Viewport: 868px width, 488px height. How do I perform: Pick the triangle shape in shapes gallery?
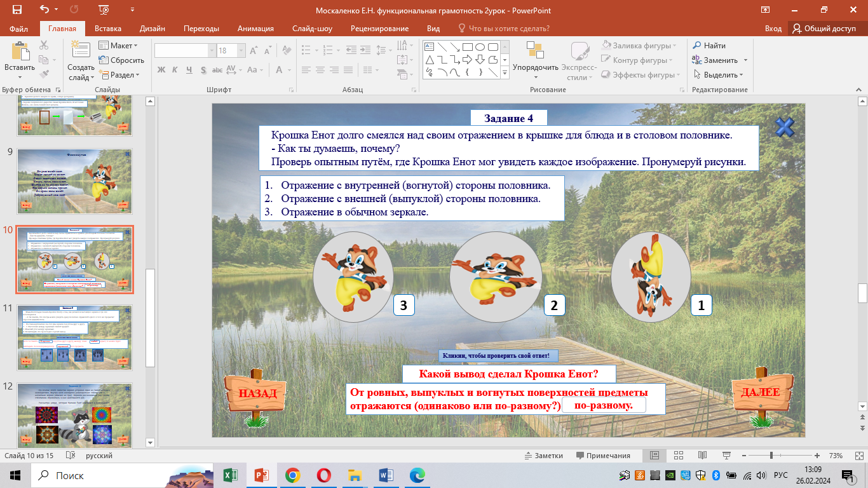[x=430, y=59]
